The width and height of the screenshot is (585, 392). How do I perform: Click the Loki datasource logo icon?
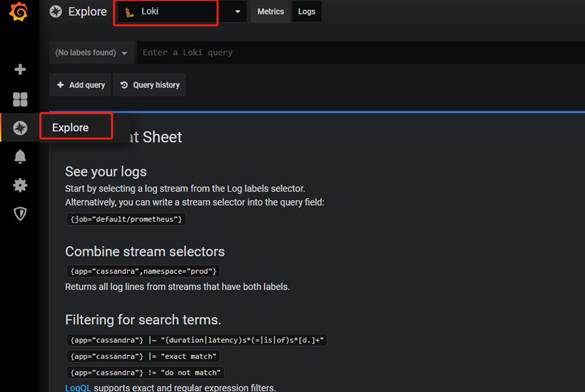tap(129, 12)
